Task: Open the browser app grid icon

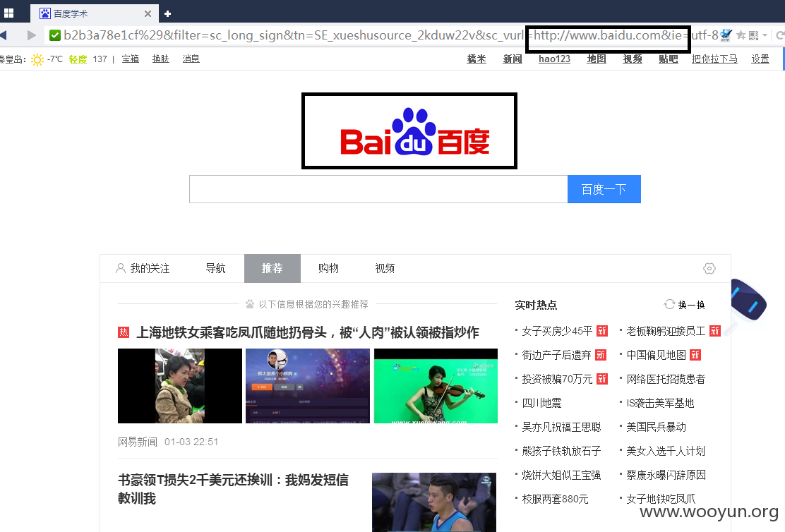Action: 8,13
